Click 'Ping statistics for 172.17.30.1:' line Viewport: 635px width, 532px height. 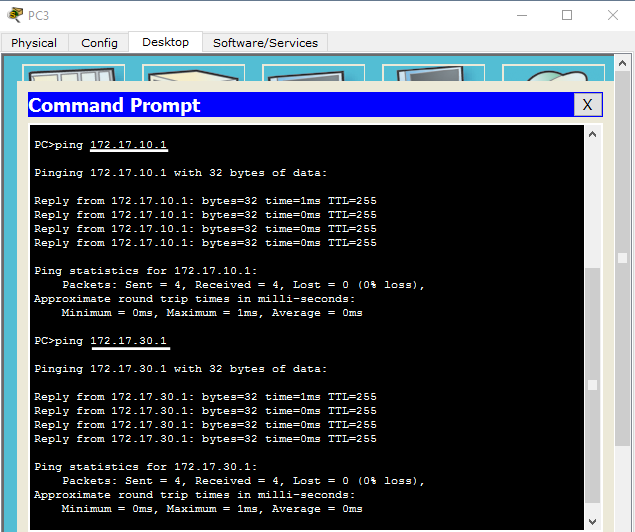click(x=146, y=467)
